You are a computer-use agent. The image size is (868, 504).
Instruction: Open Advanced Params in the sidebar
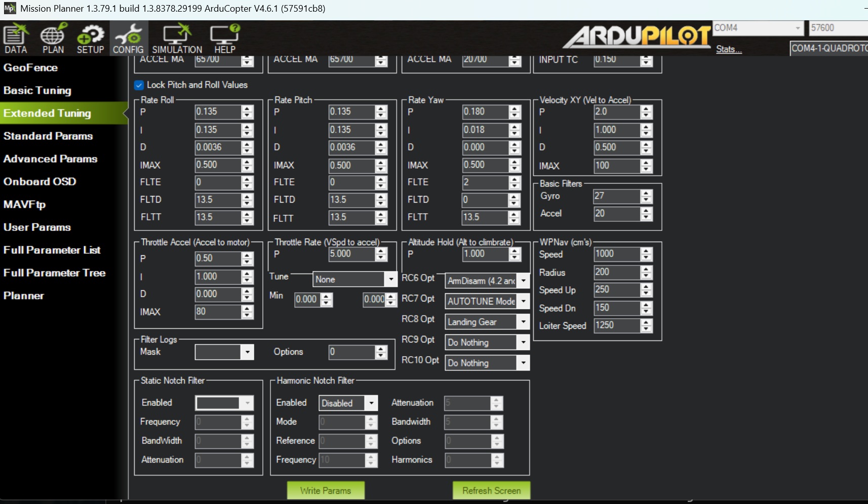(x=50, y=159)
